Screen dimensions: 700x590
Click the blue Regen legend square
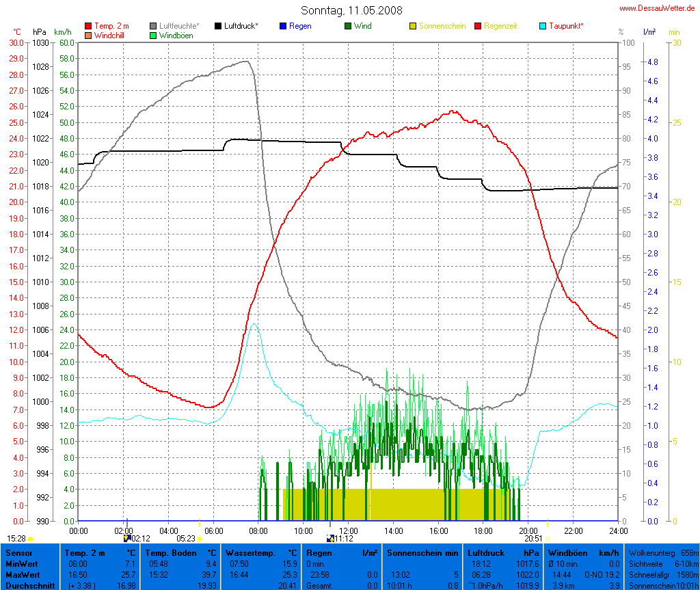(x=284, y=26)
